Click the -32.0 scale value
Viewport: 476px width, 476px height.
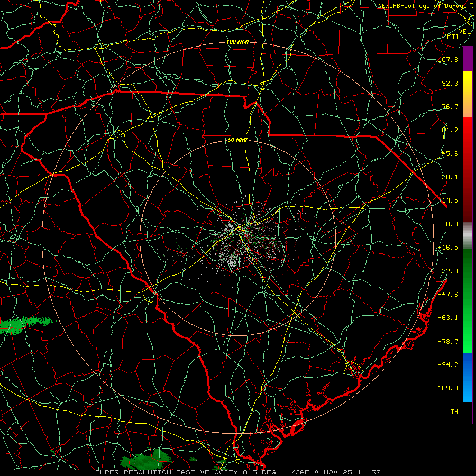[x=448, y=271]
